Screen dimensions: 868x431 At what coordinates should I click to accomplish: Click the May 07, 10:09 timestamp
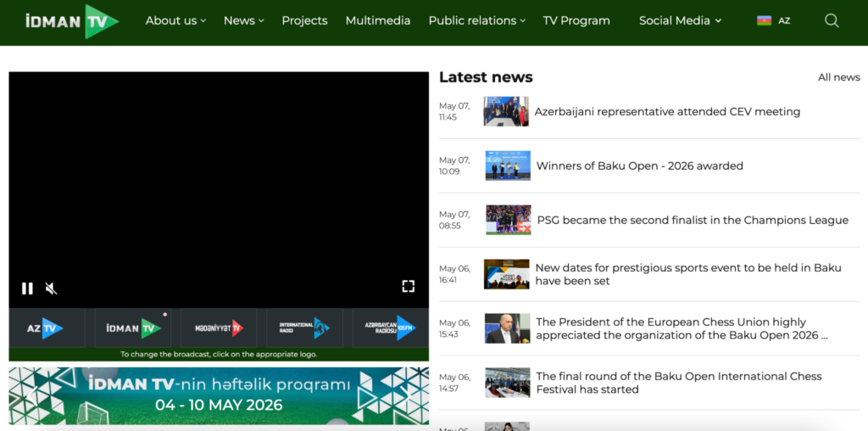454,165
